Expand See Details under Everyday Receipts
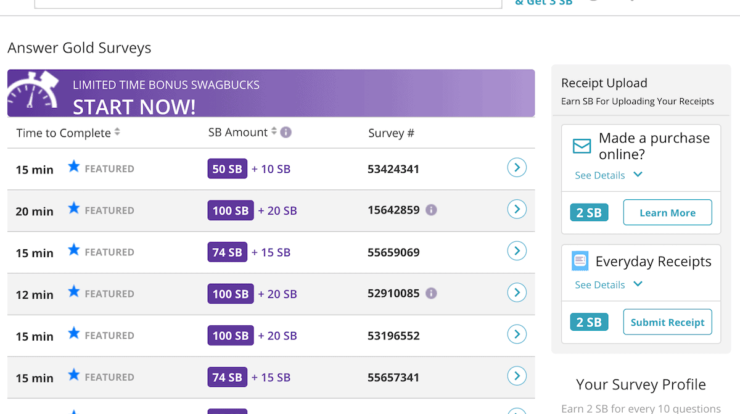740x414 pixels. 608,285
